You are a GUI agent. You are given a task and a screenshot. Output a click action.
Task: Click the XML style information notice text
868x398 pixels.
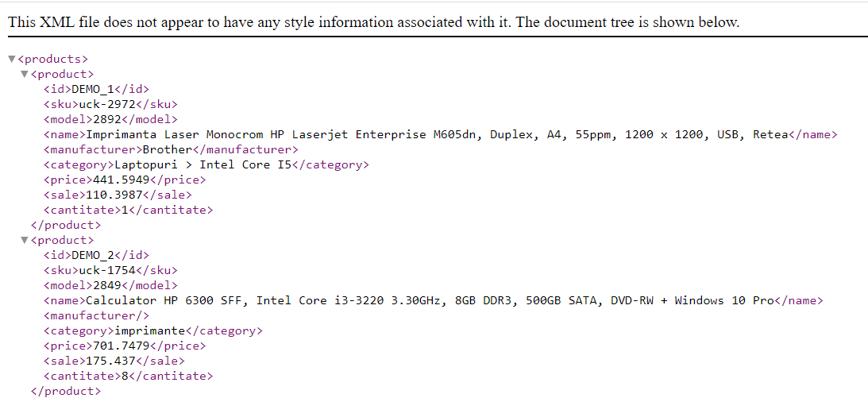[x=373, y=22]
